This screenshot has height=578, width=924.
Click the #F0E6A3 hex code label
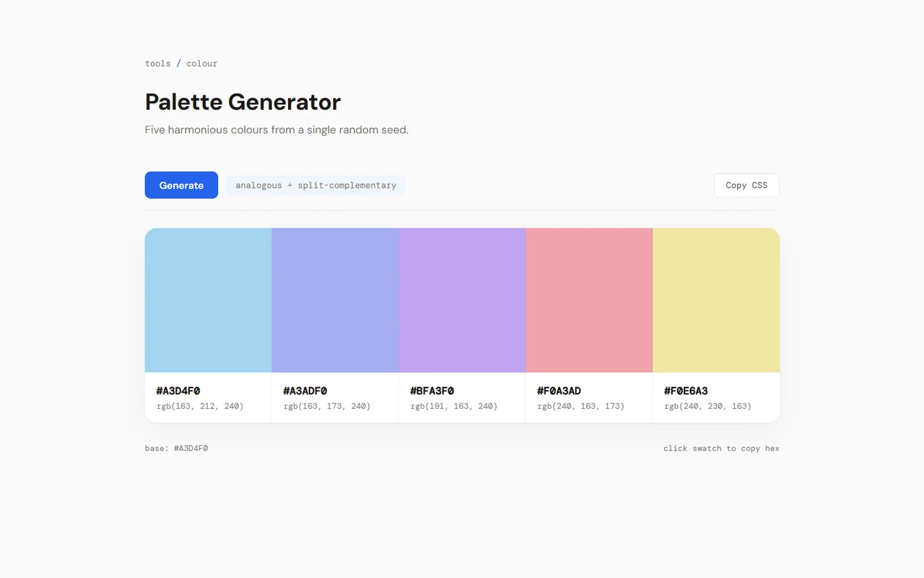(x=686, y=391)
